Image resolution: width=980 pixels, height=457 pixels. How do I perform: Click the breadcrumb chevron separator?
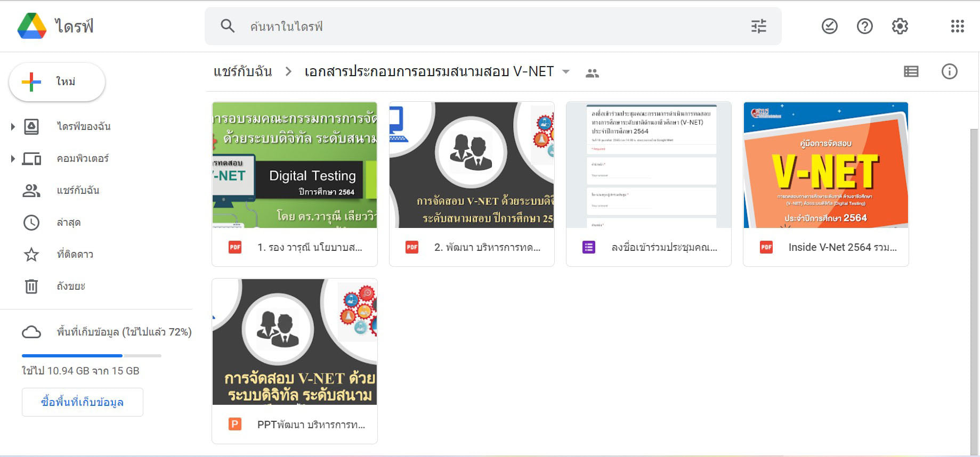(x=288, y=71)
